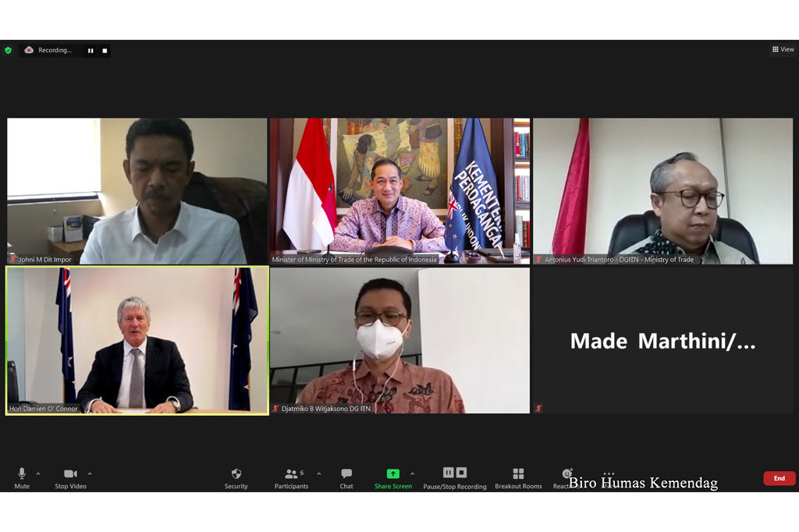
Task: Stop Video using the camera button
Action: 70,477
